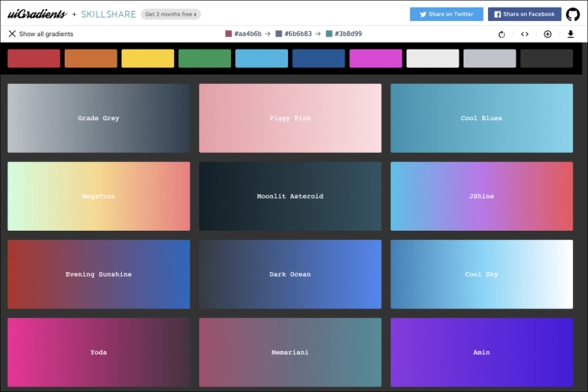Screen dimensions: 588x392
Task: Click the #6b6b83 color swatch
Action: [x=279, y=34]
